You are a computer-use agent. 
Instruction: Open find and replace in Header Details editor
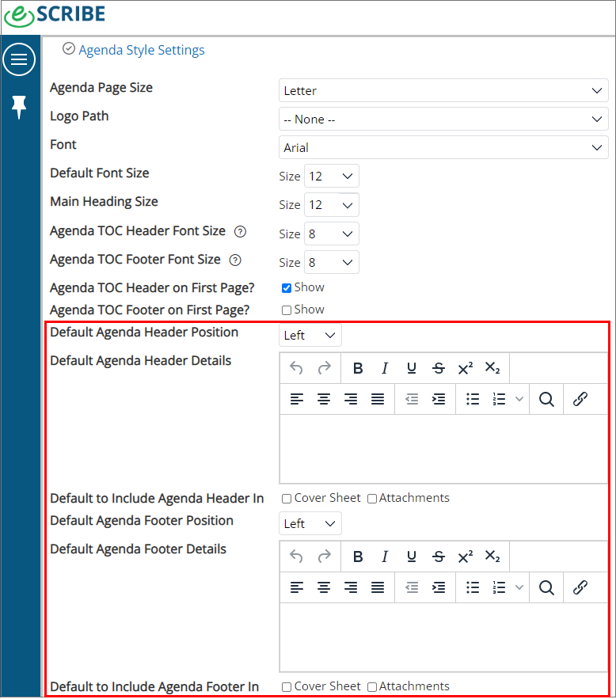546,399
